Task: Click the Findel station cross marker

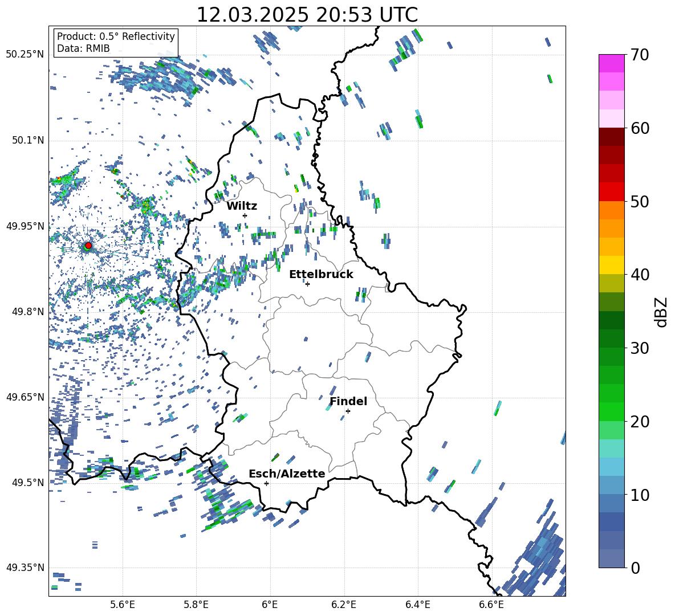Action: [x=348, y=411]
